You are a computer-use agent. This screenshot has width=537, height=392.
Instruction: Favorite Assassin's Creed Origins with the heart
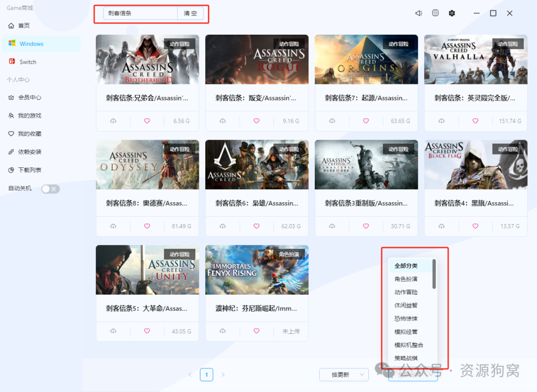[366, 121]
